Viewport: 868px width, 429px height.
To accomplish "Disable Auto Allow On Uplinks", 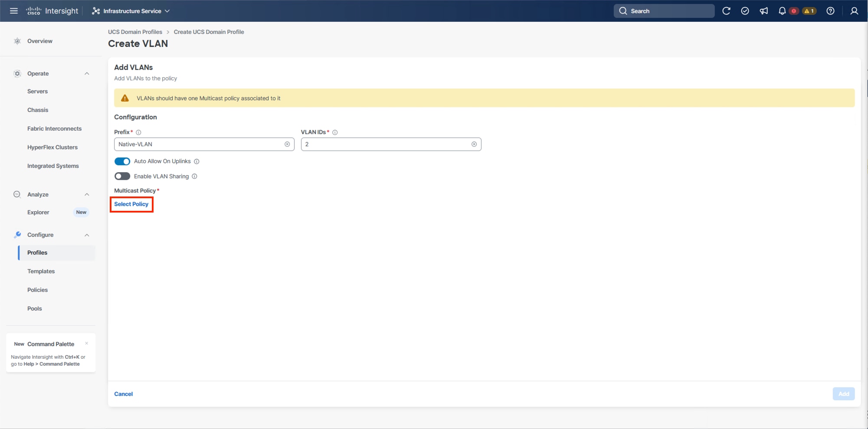I will coord(122,161).
